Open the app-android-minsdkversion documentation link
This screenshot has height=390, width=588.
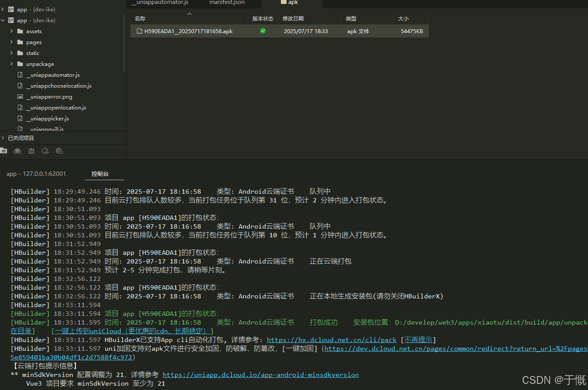(x=261, y=375)
